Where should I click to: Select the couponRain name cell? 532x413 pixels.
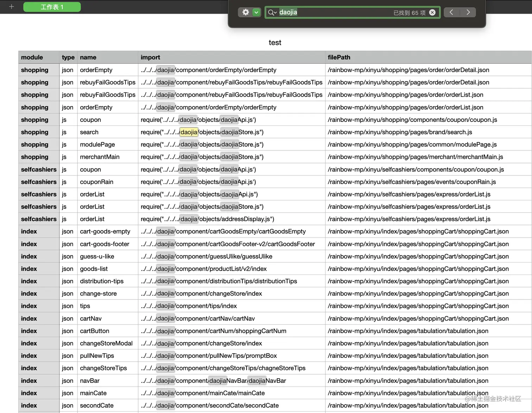(x=108, y=182)
